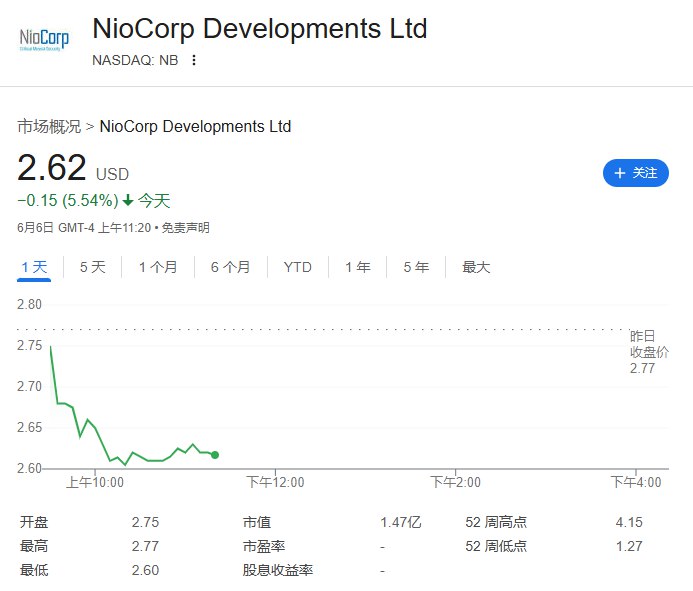Image resolution: width=693 pixels, height=591 pixels.
Task: Switch to the 6 个月 chart tab
Action: 230,267
